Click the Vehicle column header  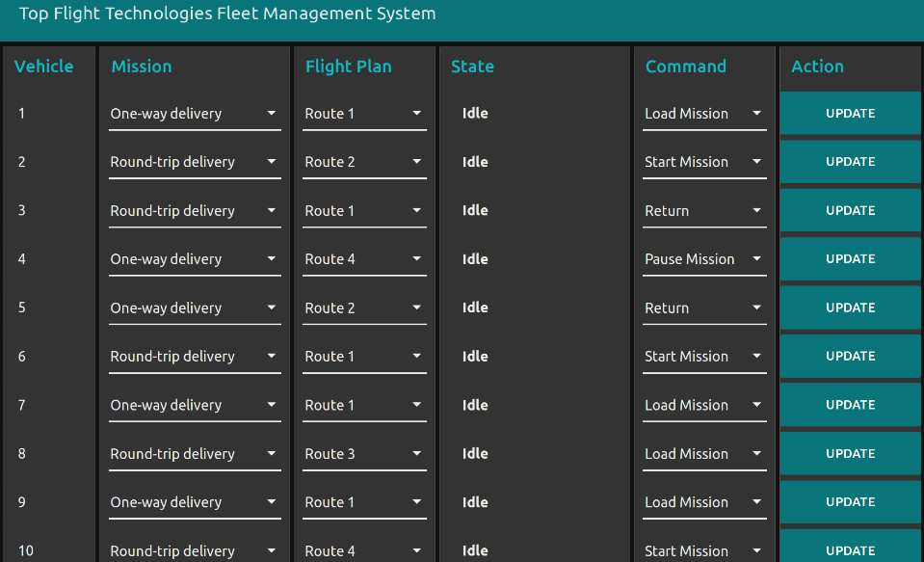click(44, 67)
